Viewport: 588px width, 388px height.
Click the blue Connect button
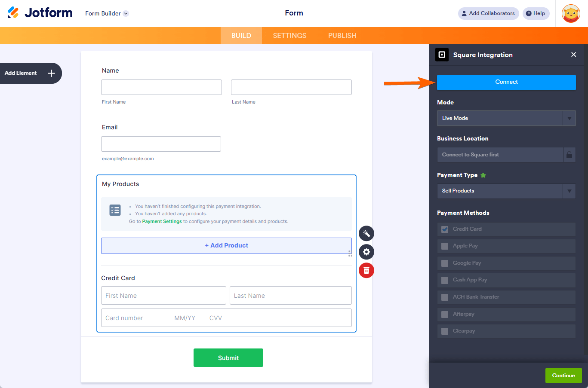point(506,82)
